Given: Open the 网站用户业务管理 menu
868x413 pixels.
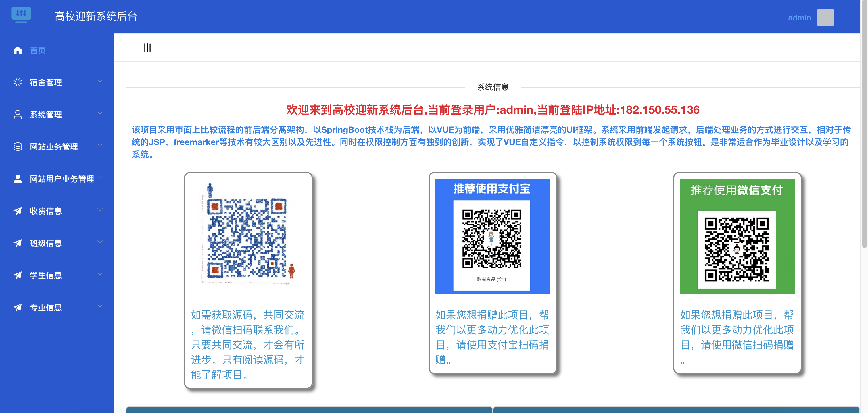Looking at the screenshot, I should (57, 179).
